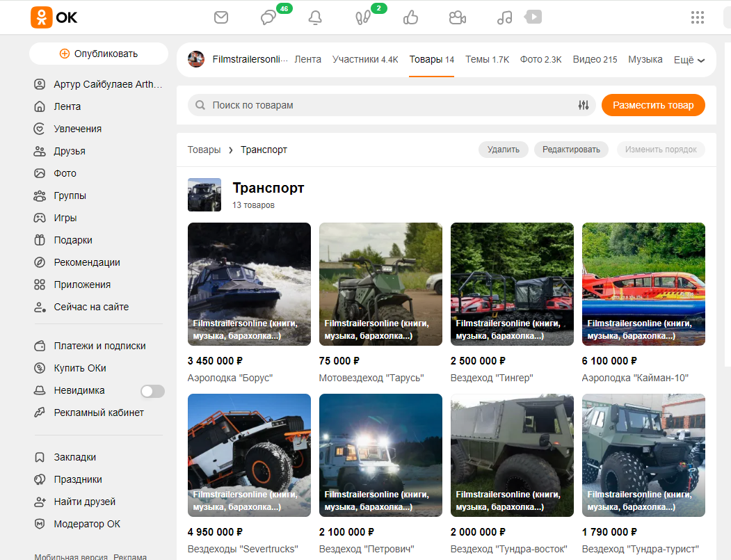
Task: Open the Видео 215 tab
Action: (595, 60)
